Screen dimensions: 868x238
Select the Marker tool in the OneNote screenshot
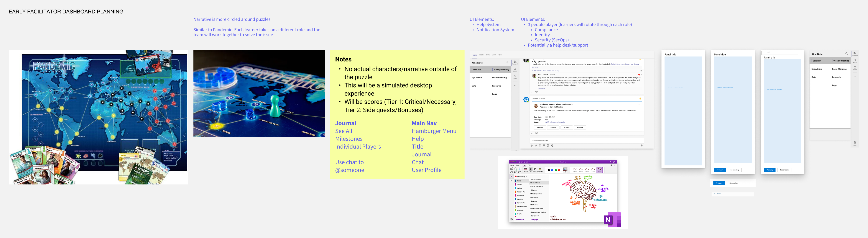pos(535,170)
